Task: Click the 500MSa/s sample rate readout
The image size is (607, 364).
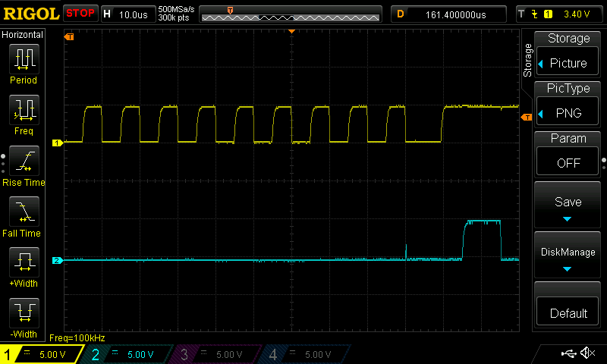Action: [x=176, y=9]
